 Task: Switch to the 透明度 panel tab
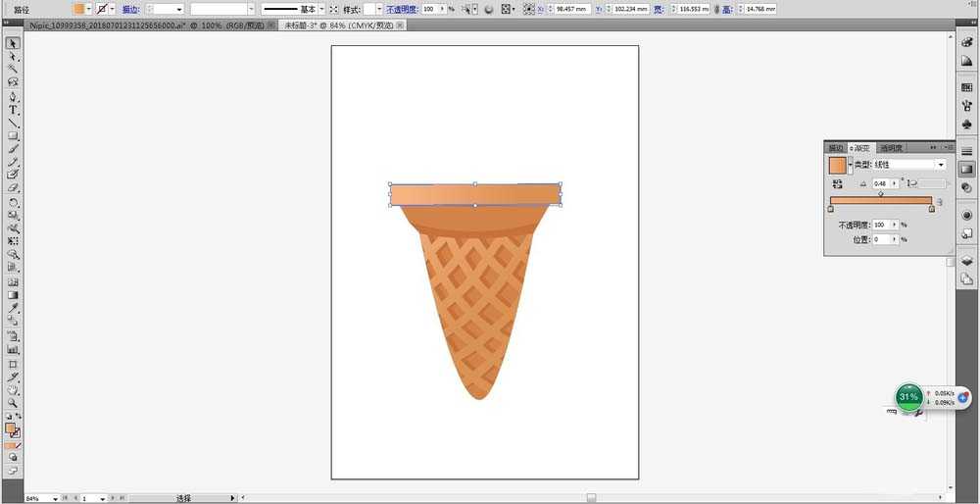pyautogui.click(x=891, y=148)
